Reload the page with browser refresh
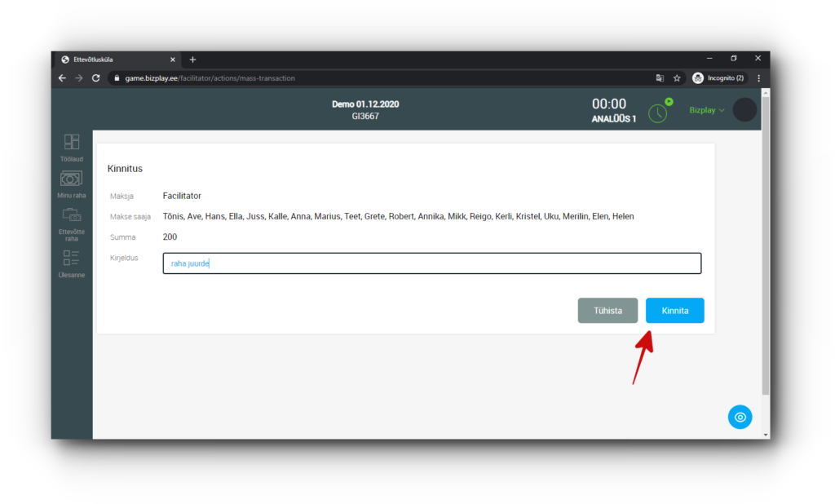 96,78
